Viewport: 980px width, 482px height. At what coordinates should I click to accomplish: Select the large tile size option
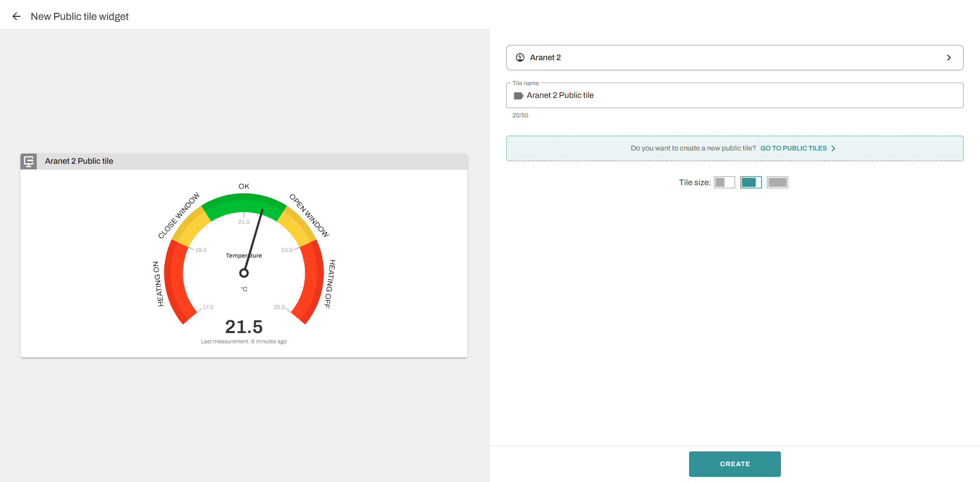(777, 183)
